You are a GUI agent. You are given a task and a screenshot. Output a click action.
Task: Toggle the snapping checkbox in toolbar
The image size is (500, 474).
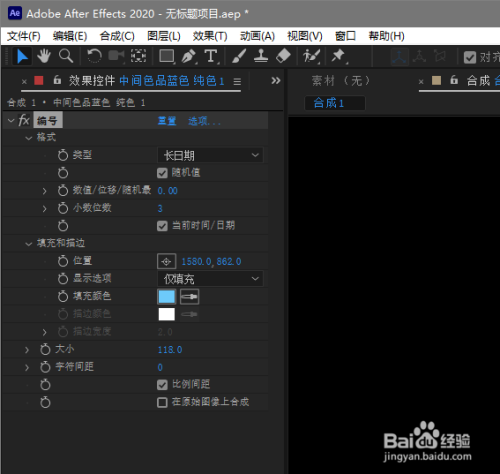(x=470, y=57)
